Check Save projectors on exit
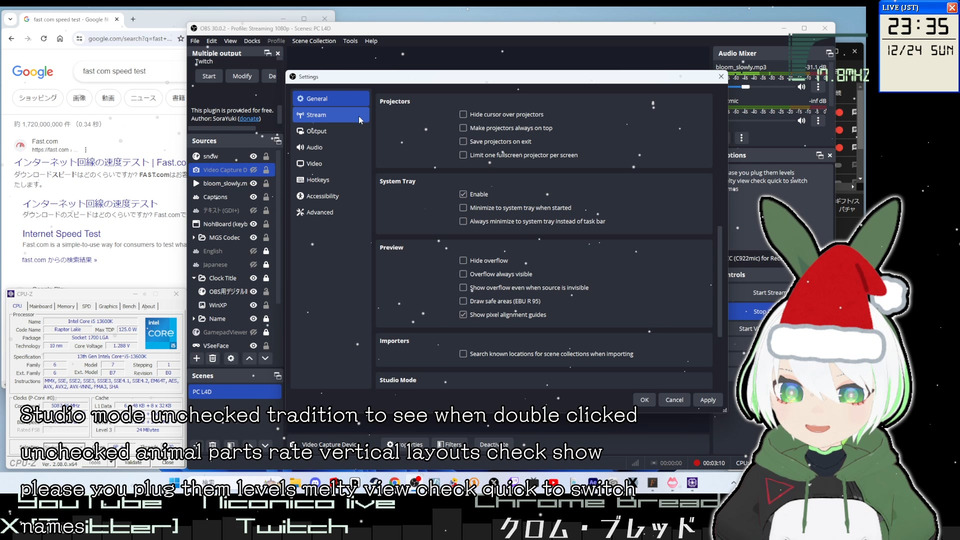 pyautogui.click(x=463, y=141)
